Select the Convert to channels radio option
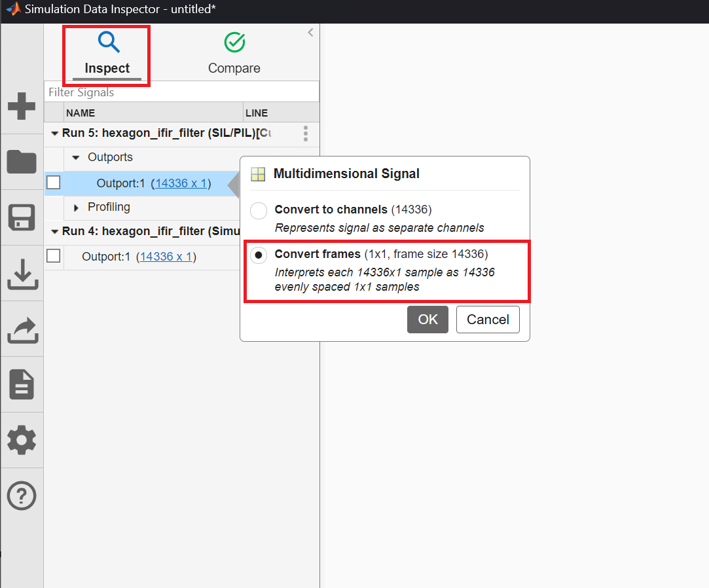The image size is (709, 588). [259, 211]
